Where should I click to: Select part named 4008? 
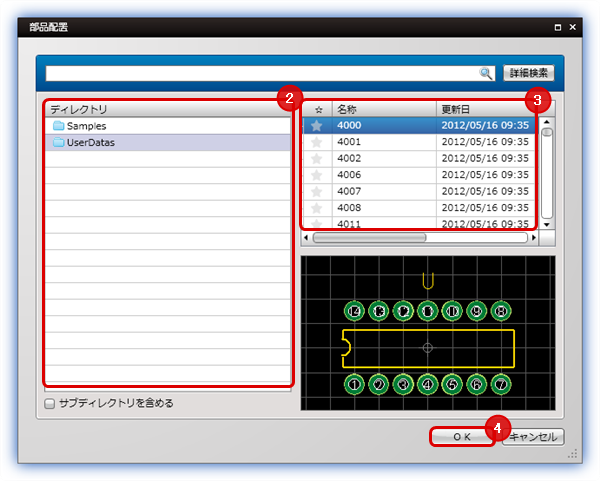click(x=349, y=207)
